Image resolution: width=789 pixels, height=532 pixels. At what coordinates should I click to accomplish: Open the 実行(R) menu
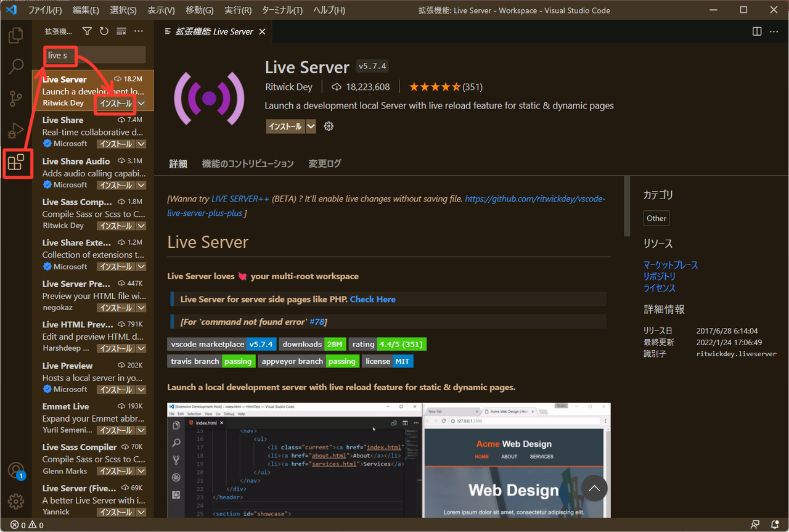[238, 10]
